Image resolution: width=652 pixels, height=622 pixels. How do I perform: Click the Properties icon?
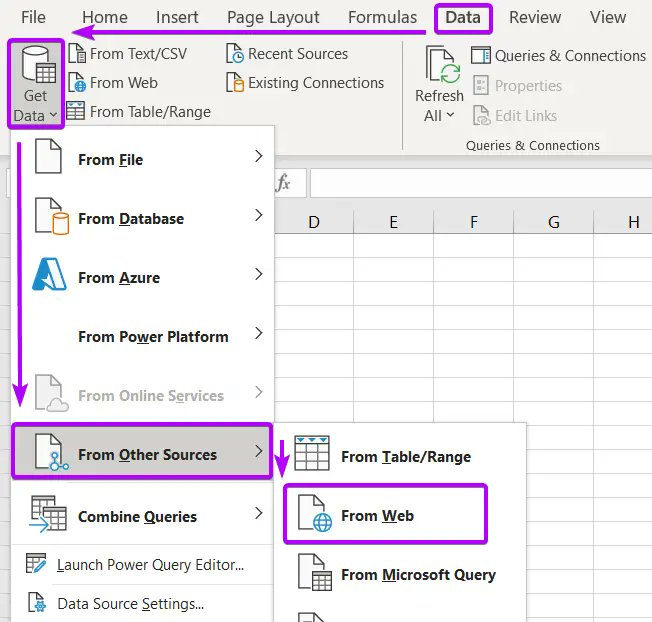click(481, 85)
